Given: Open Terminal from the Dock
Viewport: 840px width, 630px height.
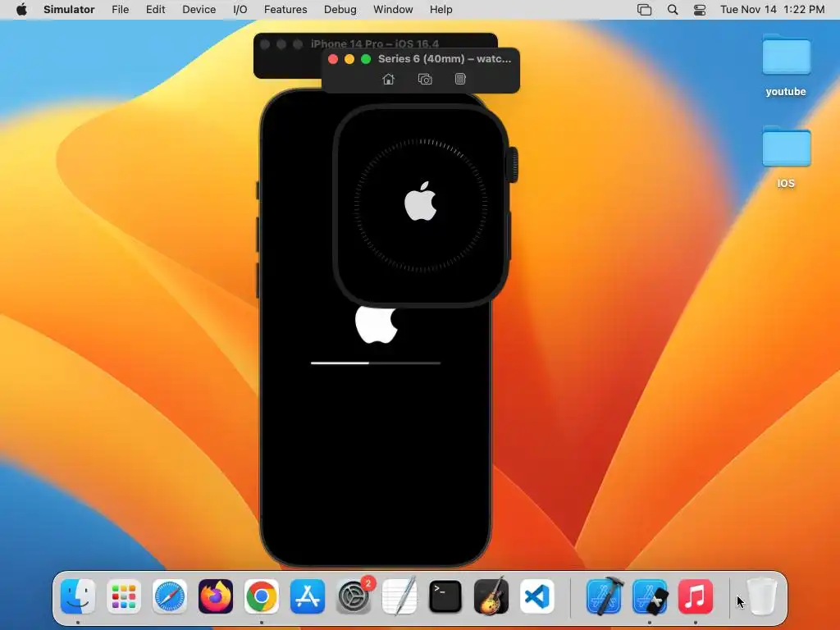Looking at the screenshot, I should [x=445, y=596].
